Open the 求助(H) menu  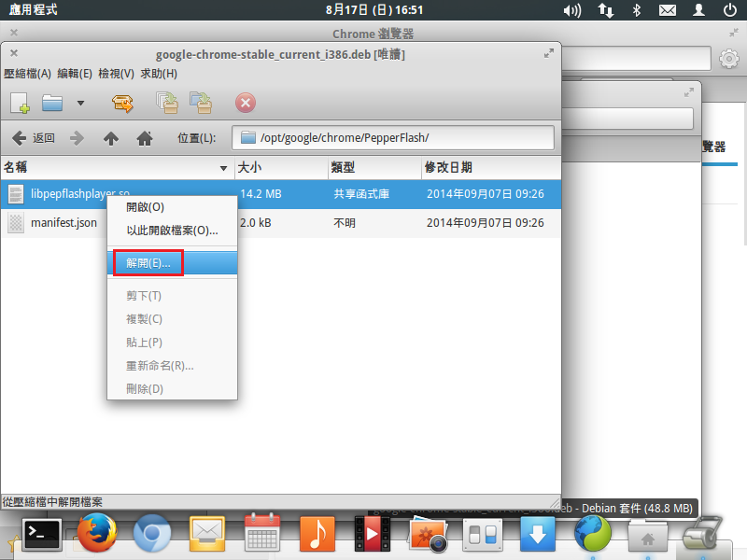159,74
